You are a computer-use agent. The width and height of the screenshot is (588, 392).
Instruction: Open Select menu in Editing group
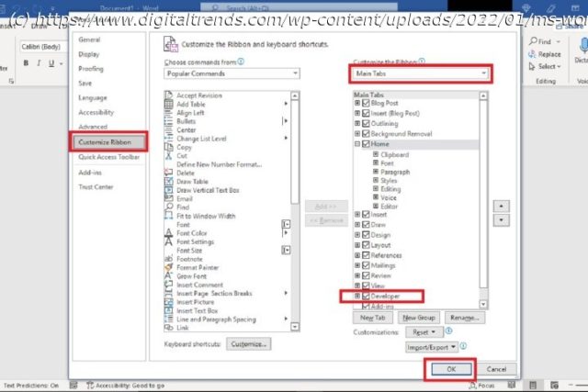point(545,66)
